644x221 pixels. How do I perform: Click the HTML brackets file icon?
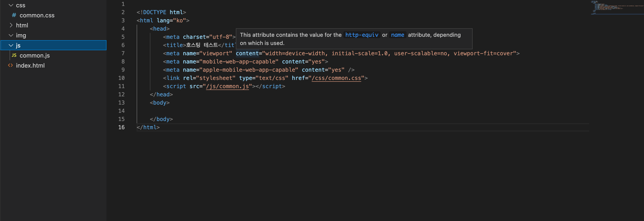click(11, 66)
